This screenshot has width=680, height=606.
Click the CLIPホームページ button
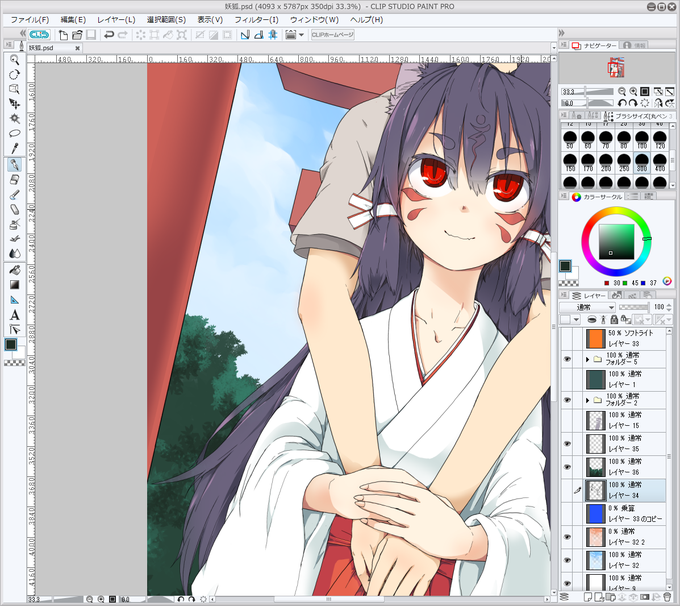(333, 35)
